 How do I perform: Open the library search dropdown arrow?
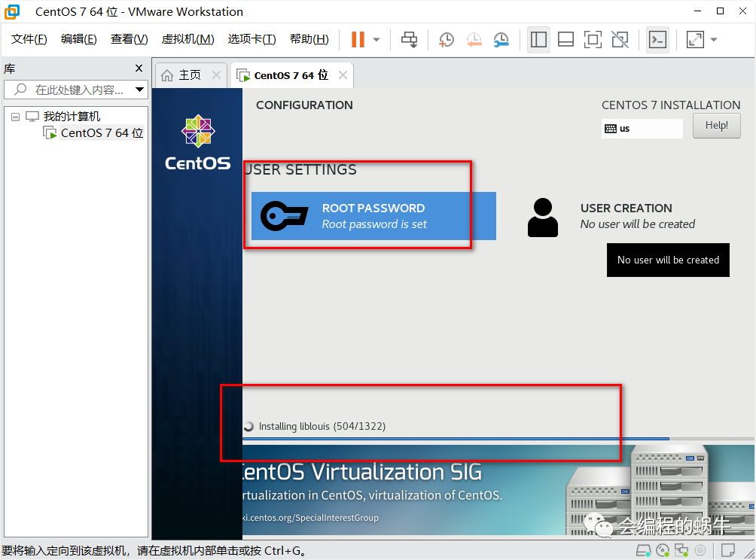[x=139, y=90]
